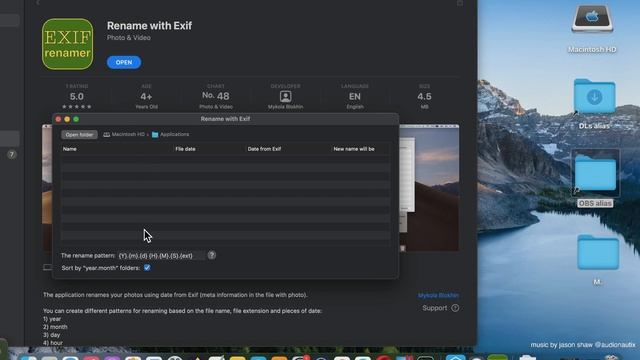Click the Support link

click(x=435, y=308)
